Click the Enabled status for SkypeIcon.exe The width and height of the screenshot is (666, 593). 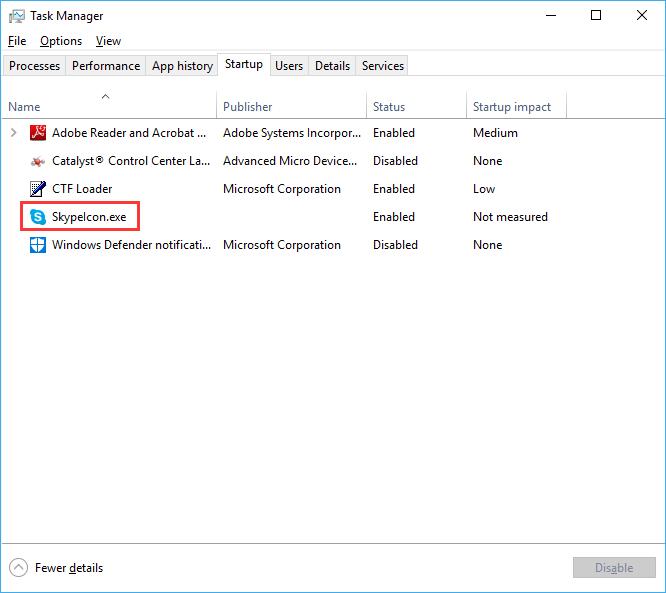(394, 217)
